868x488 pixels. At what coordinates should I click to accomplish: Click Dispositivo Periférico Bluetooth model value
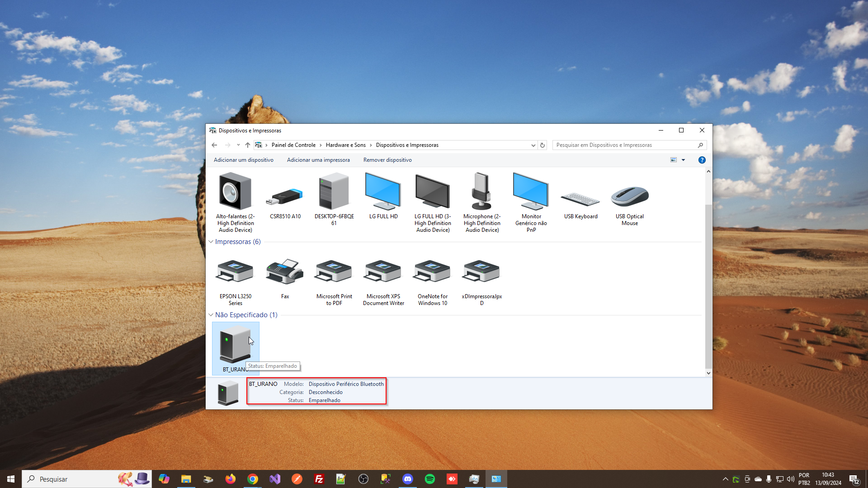point(346,384)
